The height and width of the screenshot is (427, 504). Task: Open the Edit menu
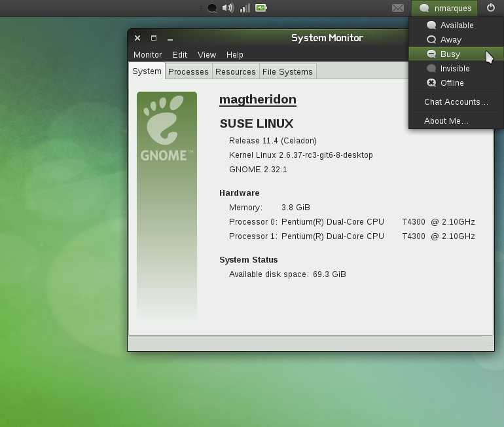179,55
